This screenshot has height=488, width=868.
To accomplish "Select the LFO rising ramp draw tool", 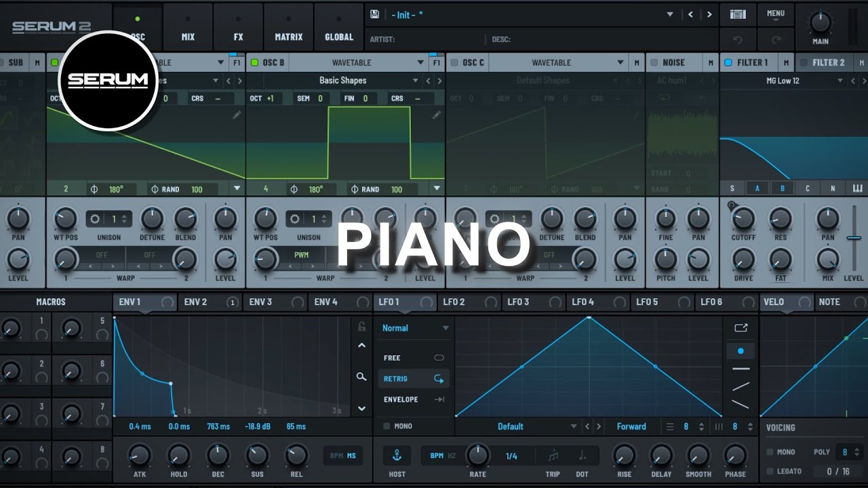I will [741, 386].
